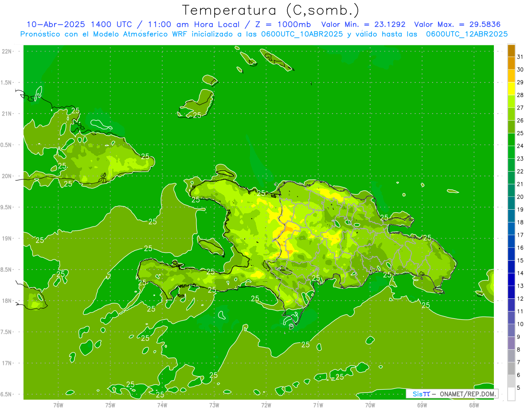Screen dimensions: 532x411
Task: Click the yellow legend swatch between 28 and 29
Action: click(x=511, y=89)
